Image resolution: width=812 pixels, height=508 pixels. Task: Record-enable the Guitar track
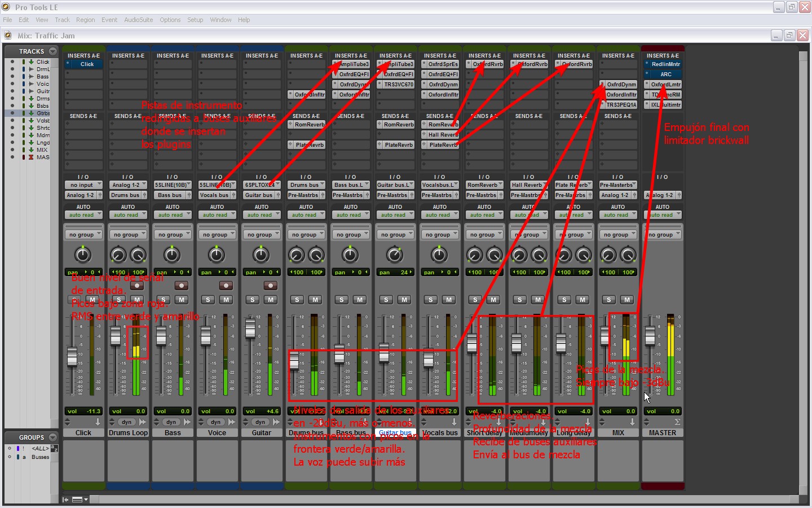(x=271, y=286)
